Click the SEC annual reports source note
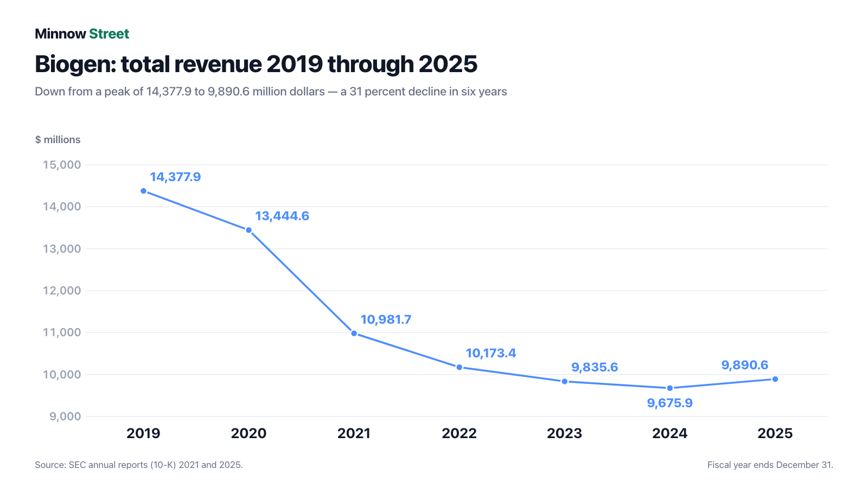 click(139, 465)
